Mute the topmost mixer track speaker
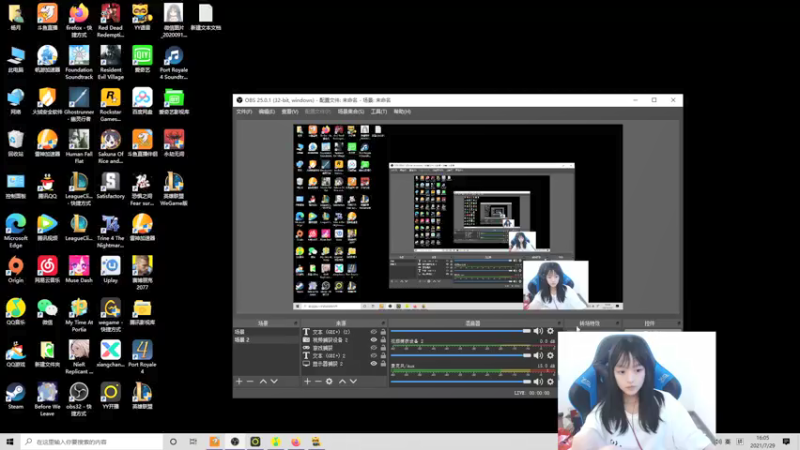The height and width of the screenshot is (450, 800). 538,331
